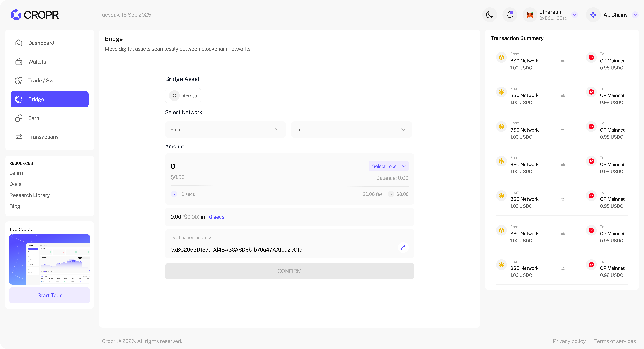
Task: Click the wallet address 0xBC.....0C1c
Action: pos(553,18)
